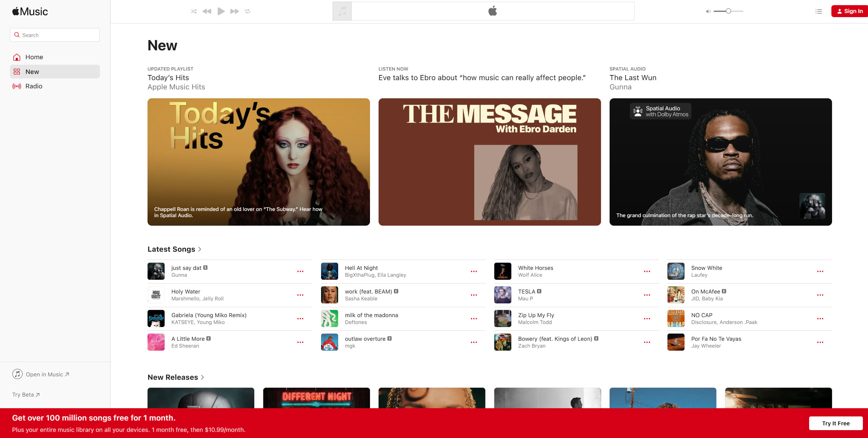Open more options for Holy Water

pyautogui.click(x=300, y=295)
